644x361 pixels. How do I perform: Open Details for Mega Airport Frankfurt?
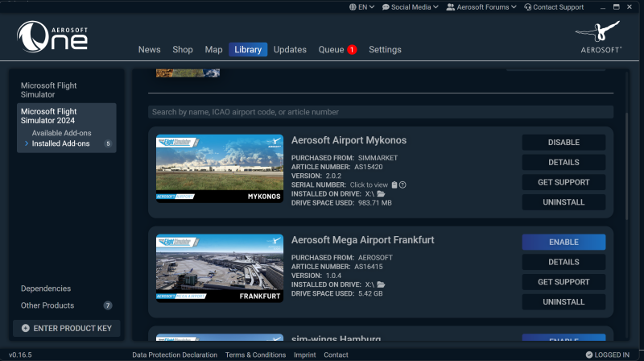tap(563, 262)
